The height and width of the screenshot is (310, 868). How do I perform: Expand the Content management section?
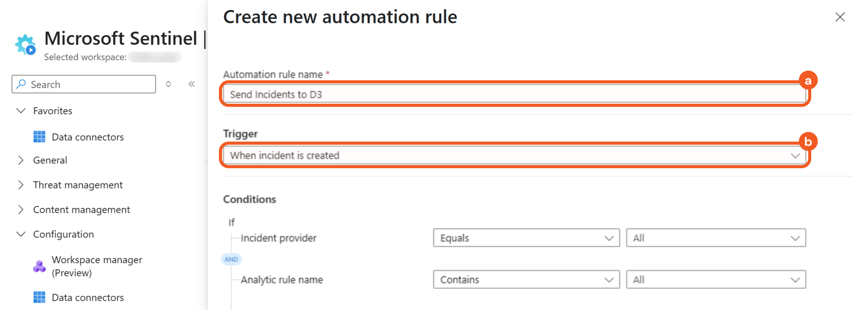click(x=21, y=210)
